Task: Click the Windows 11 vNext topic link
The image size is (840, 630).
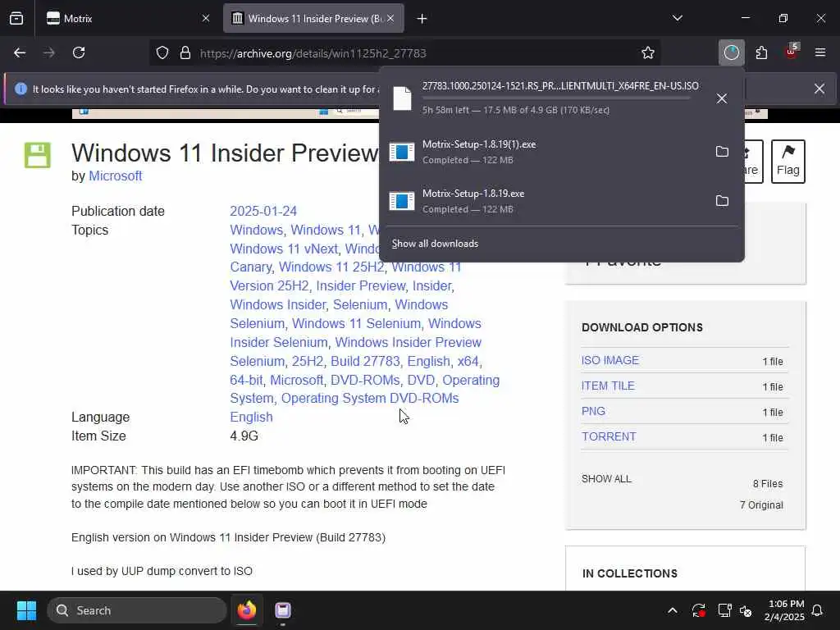Action: [284, 249]
